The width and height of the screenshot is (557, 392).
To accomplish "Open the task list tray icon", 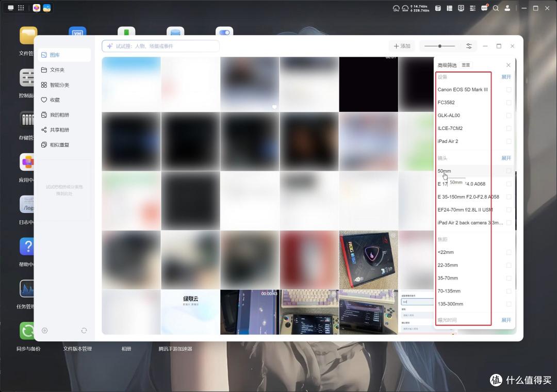I will tap(472, 8).
